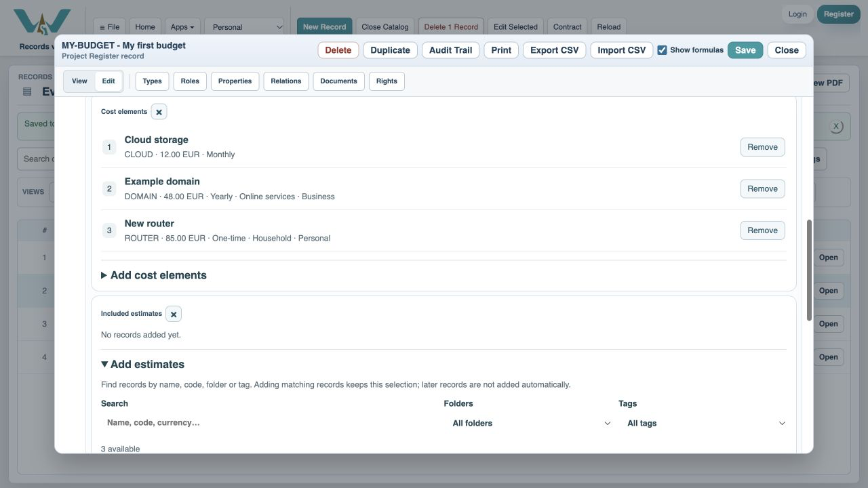
Task: Remove the Cloud storage cost element
Action: pos(762,147)
